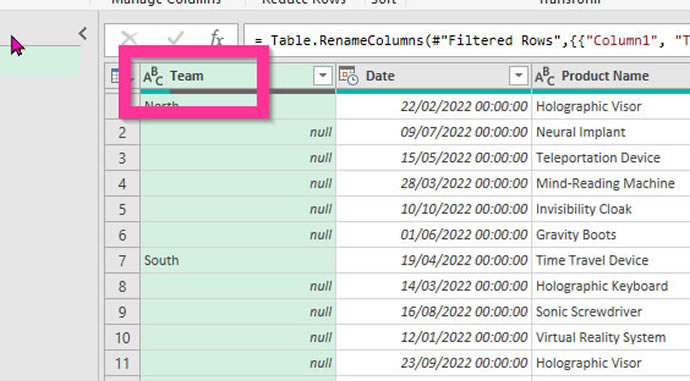Click the Sonic Screwdriver cell

(x=611, y=312)
